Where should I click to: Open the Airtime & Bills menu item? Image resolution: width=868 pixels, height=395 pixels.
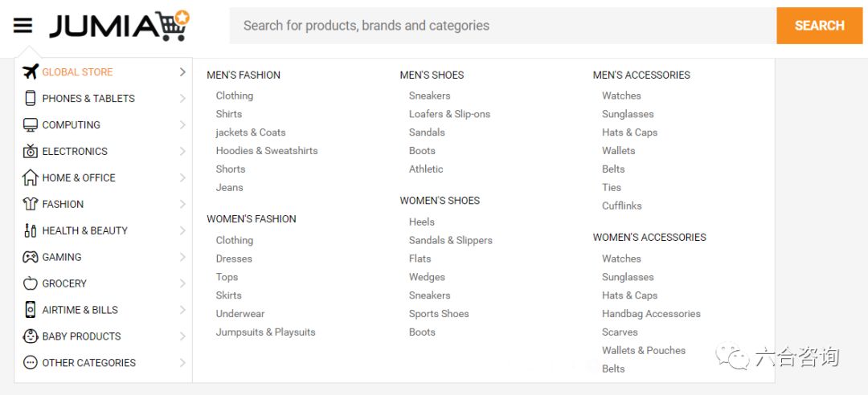[80, 310]
